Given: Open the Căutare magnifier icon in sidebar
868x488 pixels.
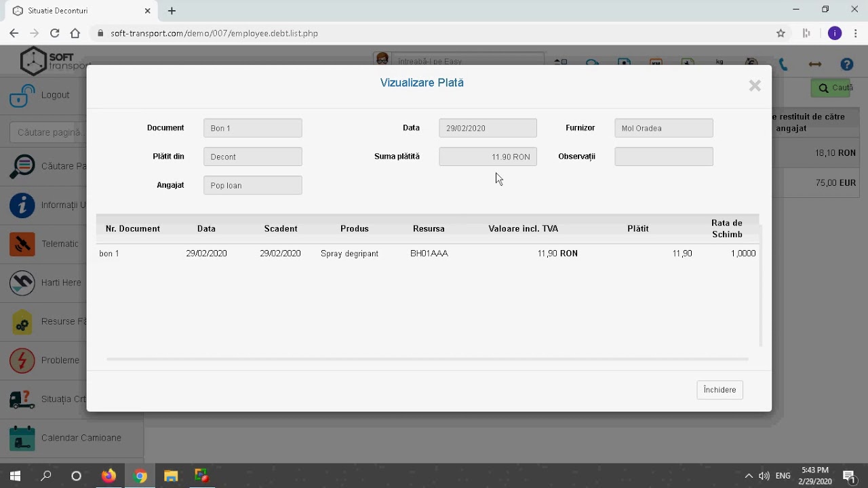Looking at the screenshot, I should (22, 167).
